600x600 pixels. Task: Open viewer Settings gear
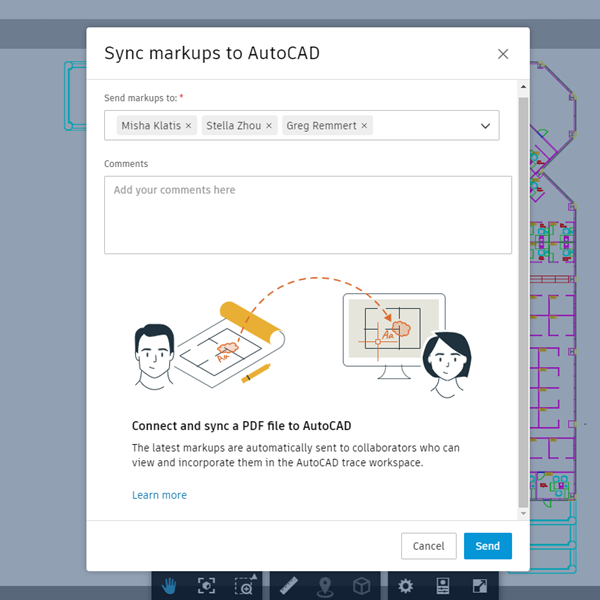(x=406, y=585)
